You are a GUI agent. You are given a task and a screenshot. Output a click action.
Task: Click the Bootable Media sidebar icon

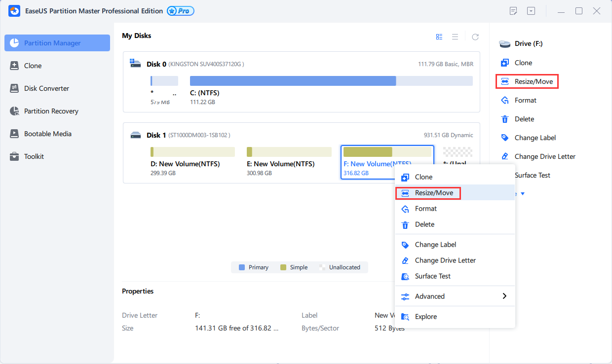pos(14,134)
